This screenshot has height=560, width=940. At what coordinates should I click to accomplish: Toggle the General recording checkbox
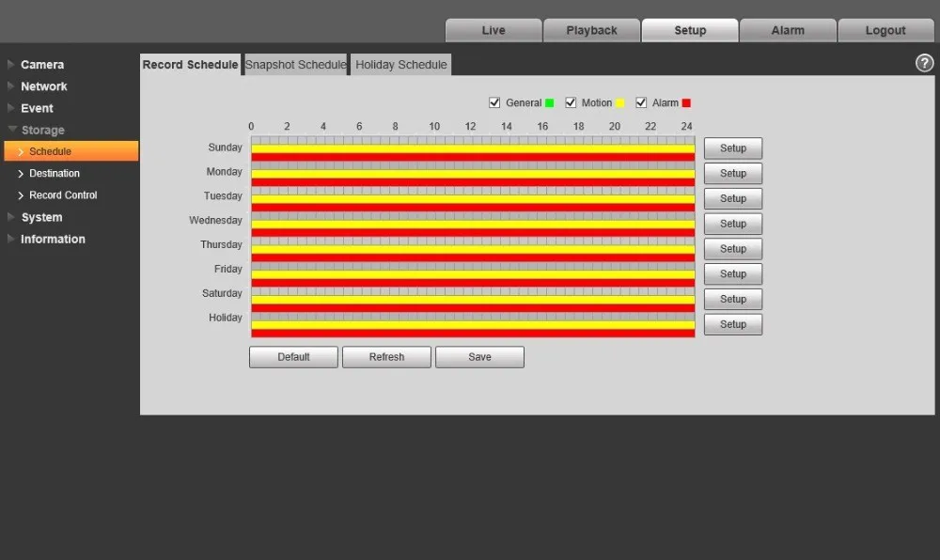(494, 102)
